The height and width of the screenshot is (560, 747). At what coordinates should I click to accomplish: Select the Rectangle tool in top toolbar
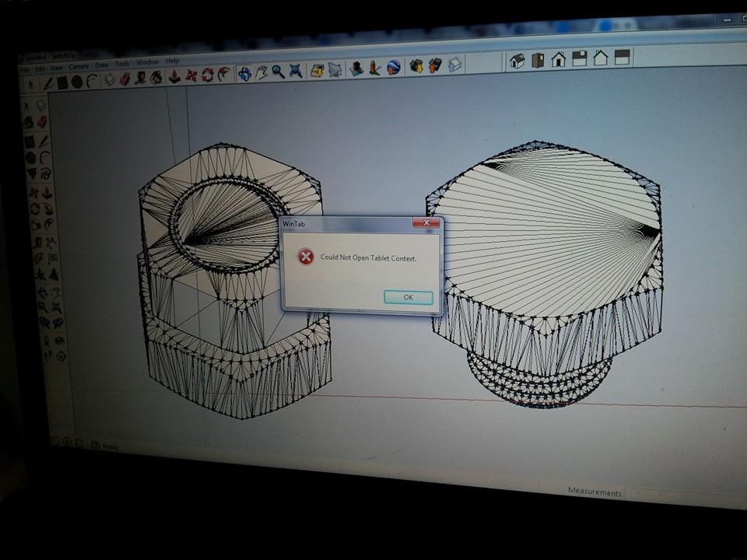coord(62,83)
